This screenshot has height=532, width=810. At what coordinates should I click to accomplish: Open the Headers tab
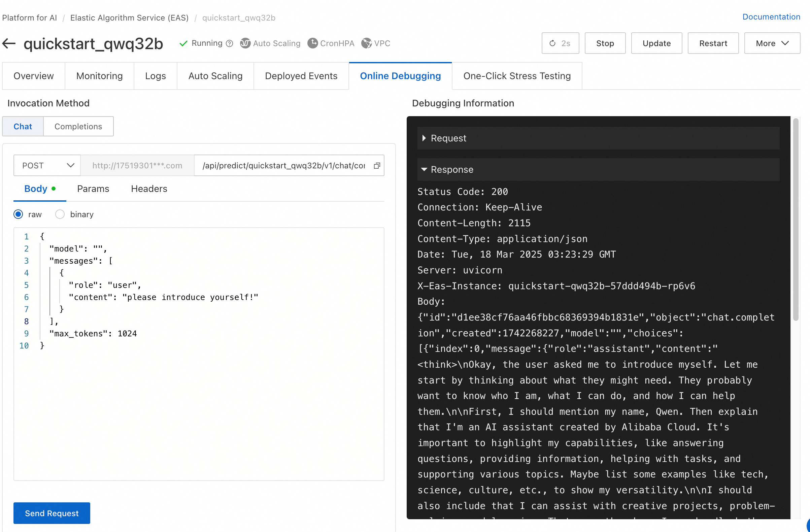point(149,189)
